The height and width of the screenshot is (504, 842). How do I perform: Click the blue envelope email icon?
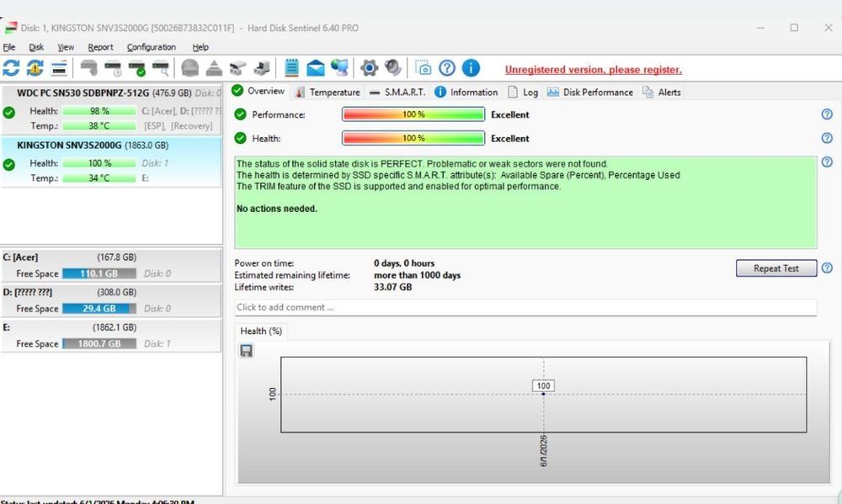click(316, 68)
